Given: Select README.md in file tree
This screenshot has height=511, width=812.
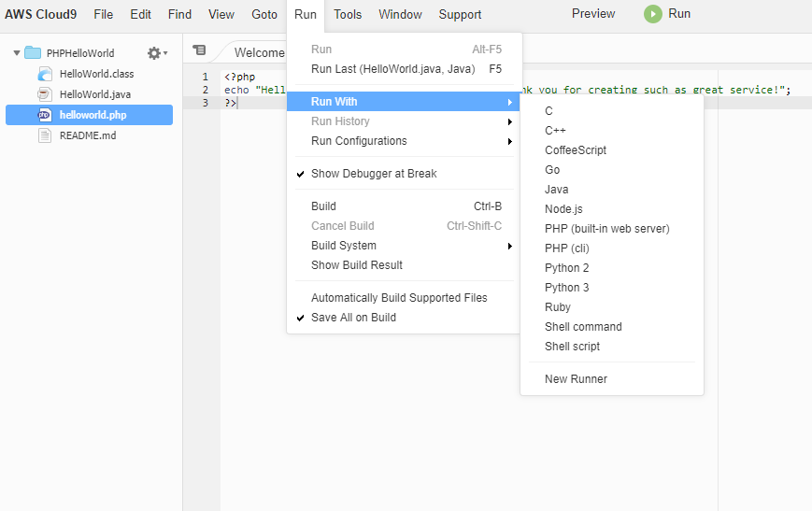Looking at the screenshot, I should (88, 135).
